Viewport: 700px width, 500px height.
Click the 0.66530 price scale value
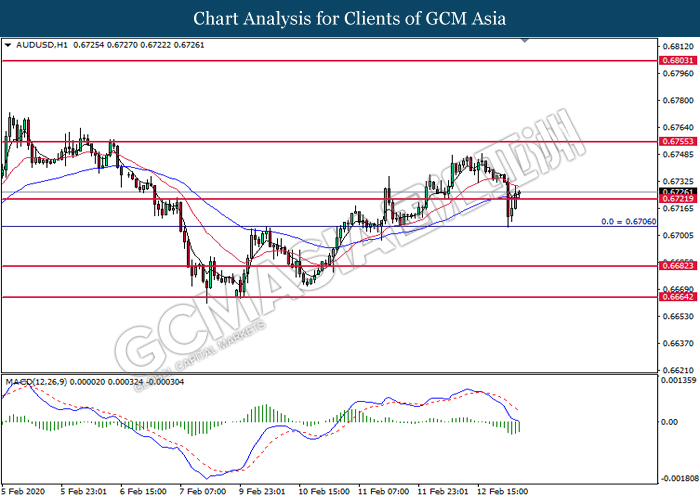pos(678,317)
